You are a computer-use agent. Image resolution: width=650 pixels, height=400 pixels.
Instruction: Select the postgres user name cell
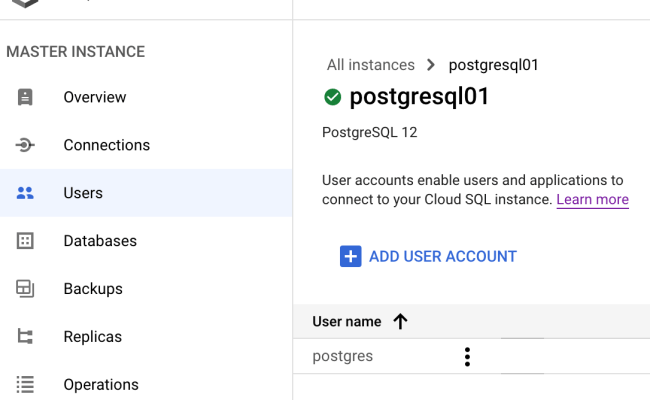click(x=342, y=356)
